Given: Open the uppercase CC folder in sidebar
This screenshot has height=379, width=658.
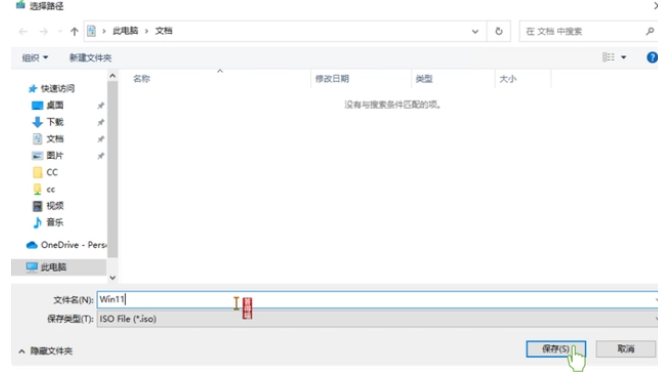Looking at the screenshot, I should point(45,172).
